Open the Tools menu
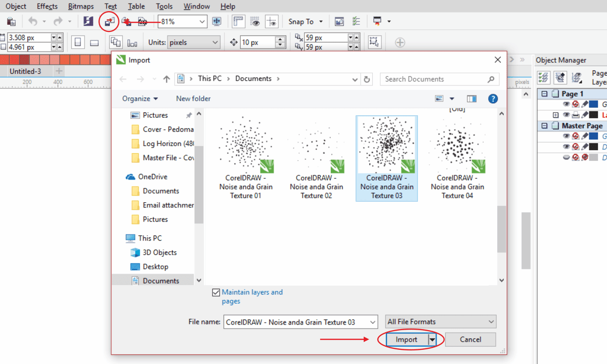607x364 pixels. [x=164, y=6]
